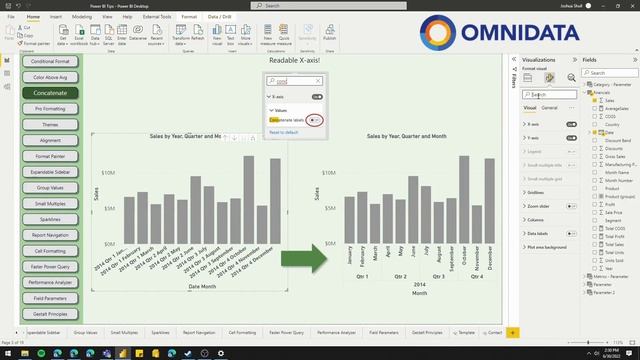Toggle the Concatenate labels switch
640x360 pixels.
(x=314, y=120)
